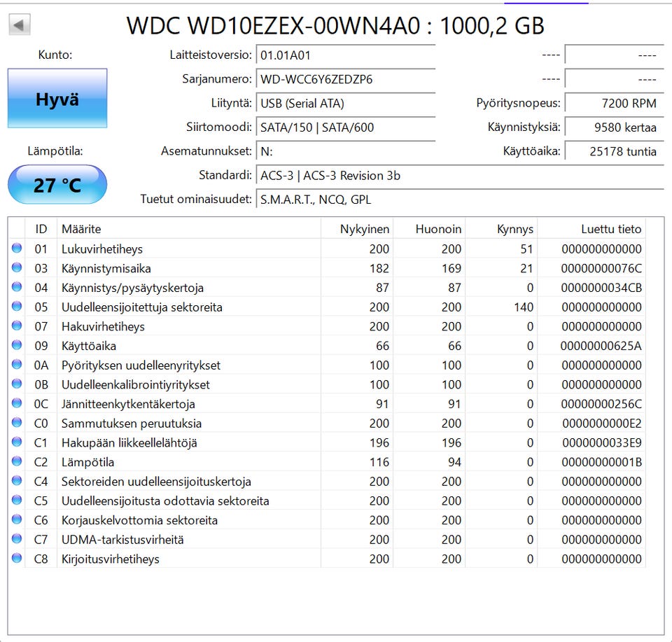Viewport: 672px width, 642px height.
Task: Click the status dot next to ID 05
Action: [17, 307]
